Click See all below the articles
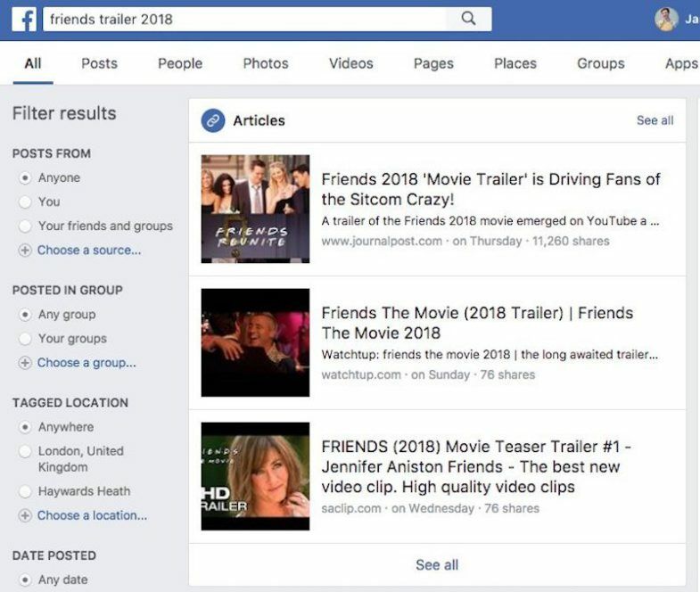Image resolution: width=700 pixels, height=592 pixels. coord(437,564)
